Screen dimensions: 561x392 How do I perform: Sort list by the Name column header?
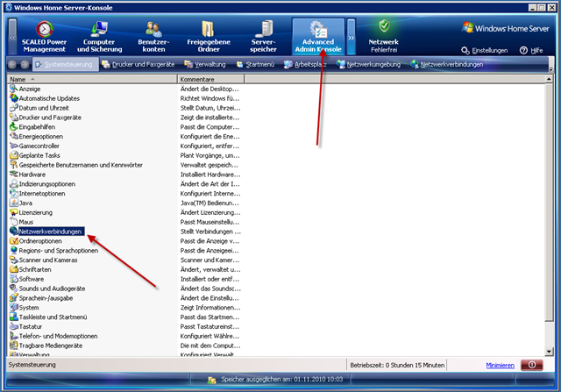pos(92,79)
